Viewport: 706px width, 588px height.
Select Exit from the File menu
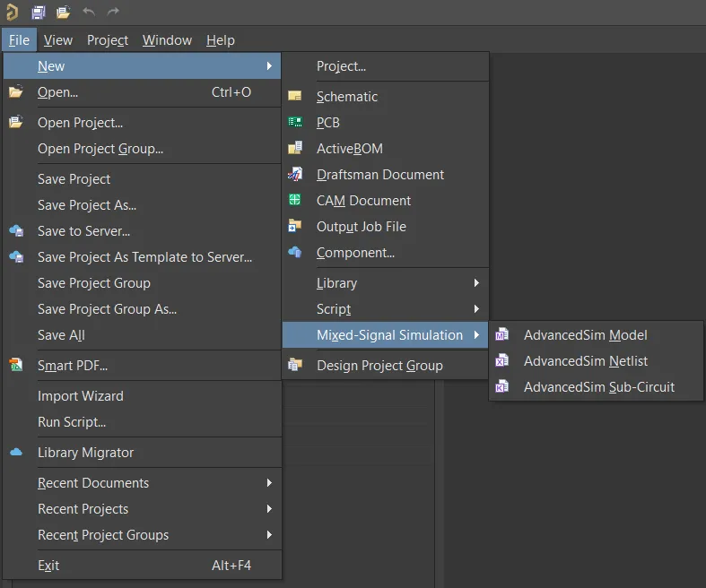click(48, 566)
